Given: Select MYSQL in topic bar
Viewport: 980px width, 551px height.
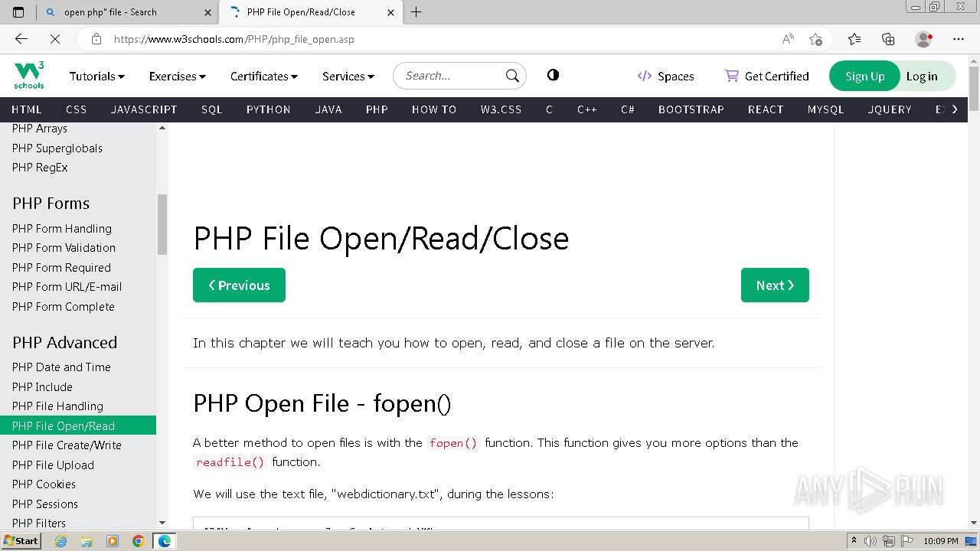Looking at the screenshot, I should (825, 109).
